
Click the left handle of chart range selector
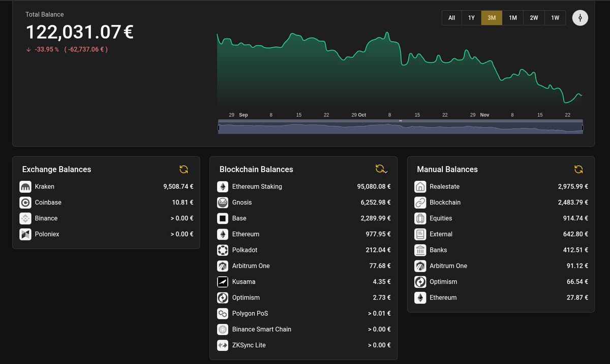pos(219,128)
